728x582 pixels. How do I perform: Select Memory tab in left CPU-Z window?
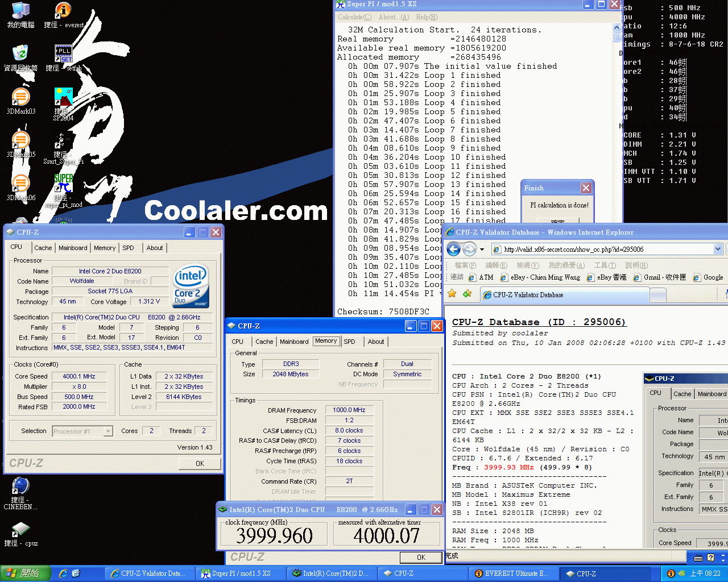tap(105, 248)
